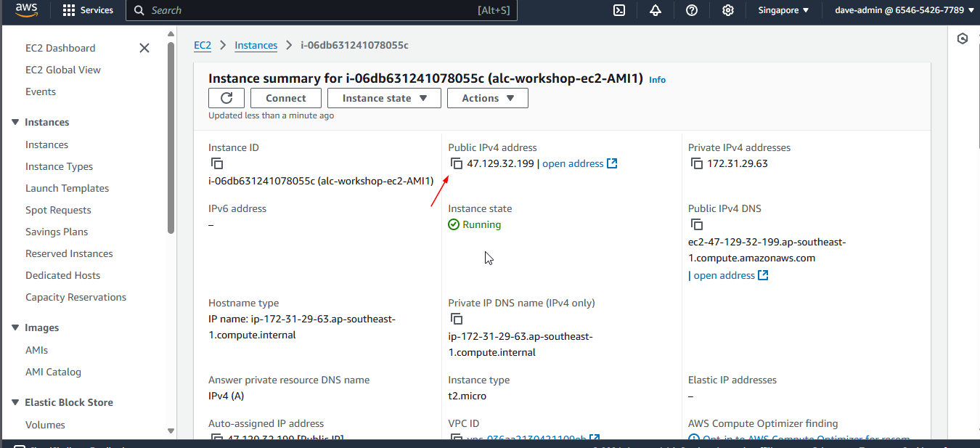Open the notifications bell icon

(656, 10)
